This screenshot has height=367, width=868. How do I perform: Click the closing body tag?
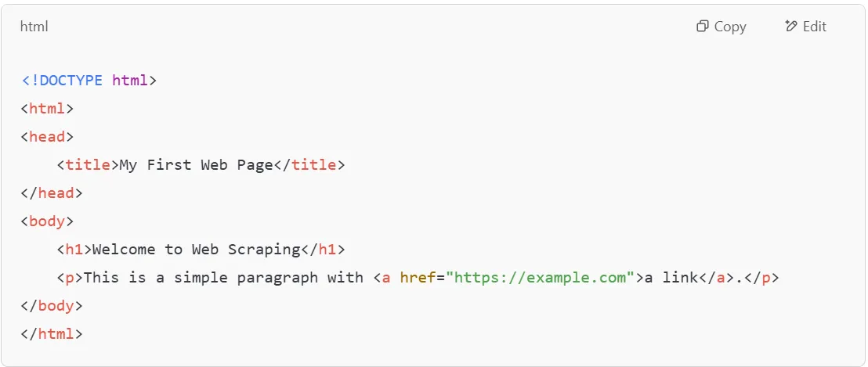tap(52, 306)
